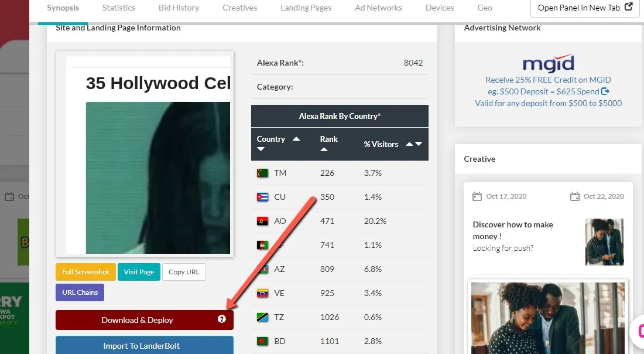
Task: Click the external link icon by Open Panel in New Tab
Action: (628, 6)
